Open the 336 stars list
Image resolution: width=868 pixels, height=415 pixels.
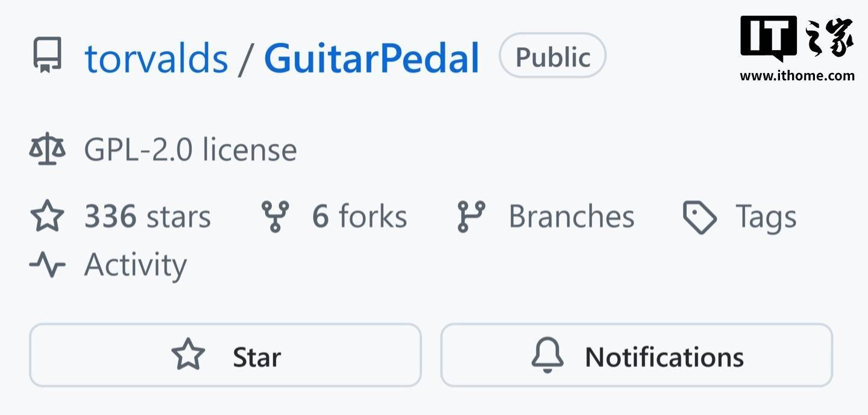[148, 217]
